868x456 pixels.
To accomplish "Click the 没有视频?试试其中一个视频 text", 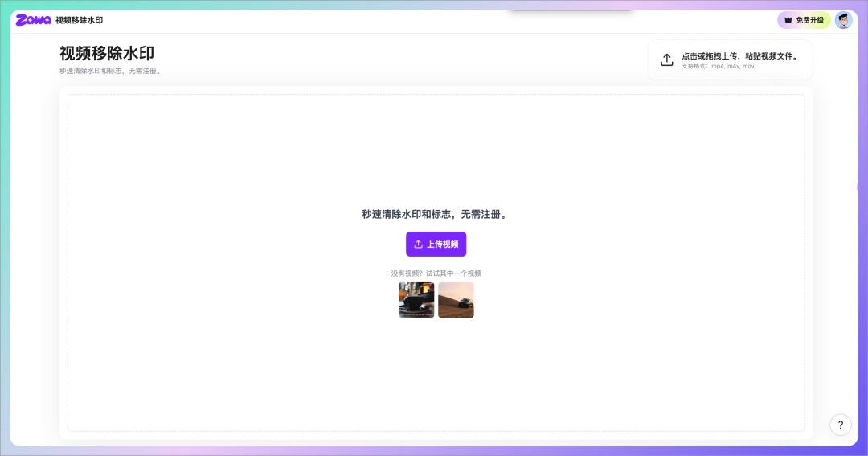I will (436, 273).
